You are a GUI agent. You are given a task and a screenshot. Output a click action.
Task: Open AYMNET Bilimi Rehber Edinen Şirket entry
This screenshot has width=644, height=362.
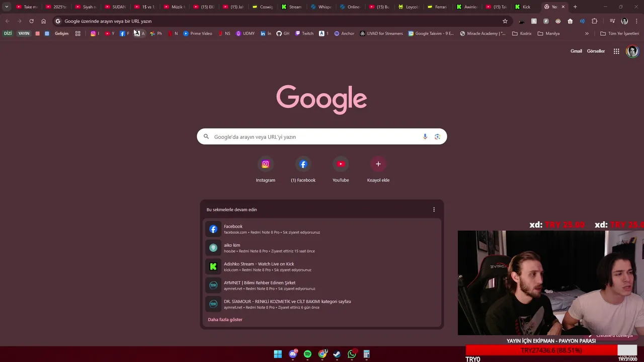pyautogui.click(x=322, y=286)
